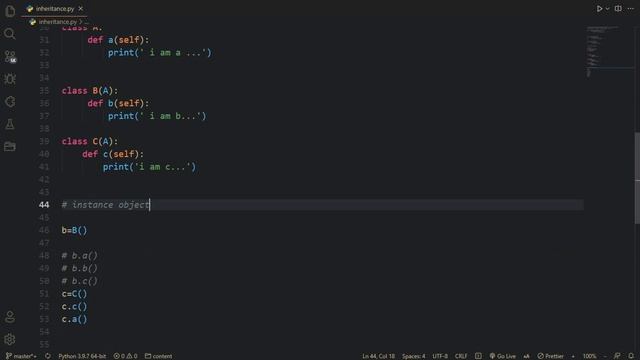Open the Testing flask view

pyautogui.click(x=10, y=124)
